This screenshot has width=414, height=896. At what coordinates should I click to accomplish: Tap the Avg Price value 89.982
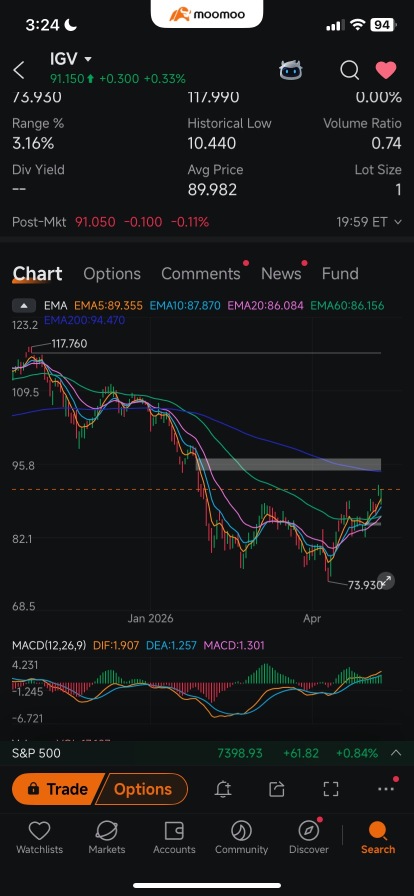(212, 190)
